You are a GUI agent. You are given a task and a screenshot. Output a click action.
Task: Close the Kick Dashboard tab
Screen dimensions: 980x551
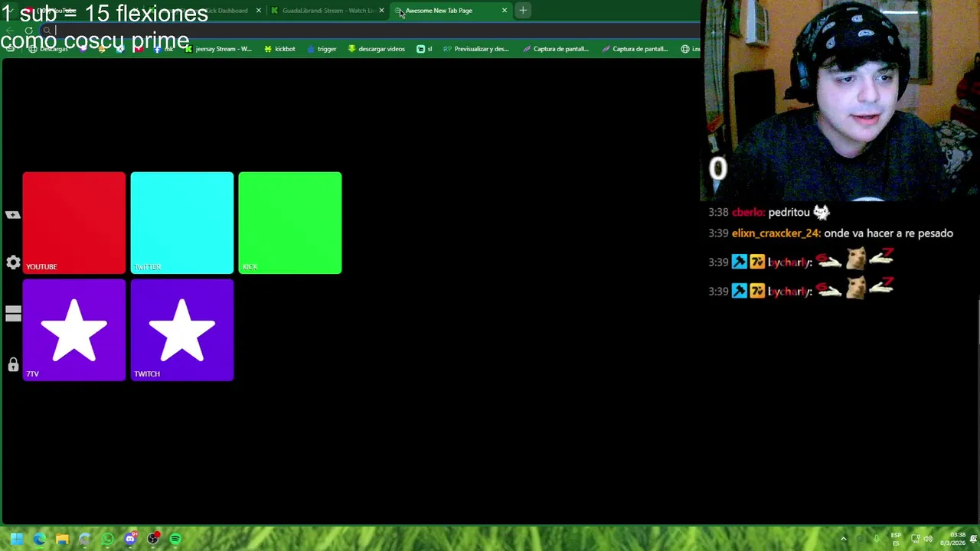(x=259, y=11)
